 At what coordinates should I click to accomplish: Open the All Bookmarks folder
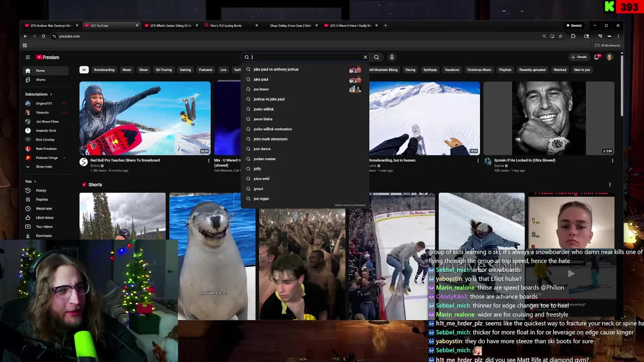(x=608, y=45)
